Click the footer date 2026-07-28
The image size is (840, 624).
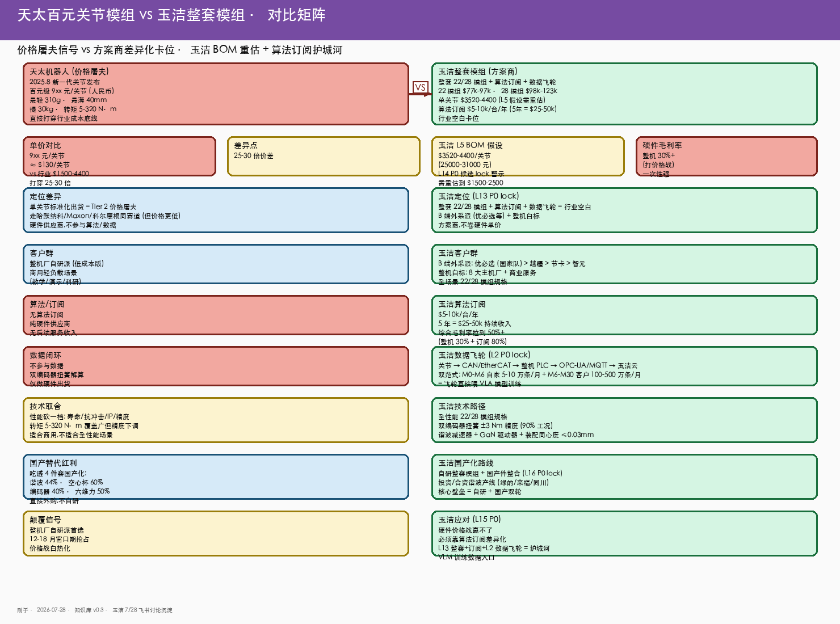pyautogui.click(x=51, y=610)
